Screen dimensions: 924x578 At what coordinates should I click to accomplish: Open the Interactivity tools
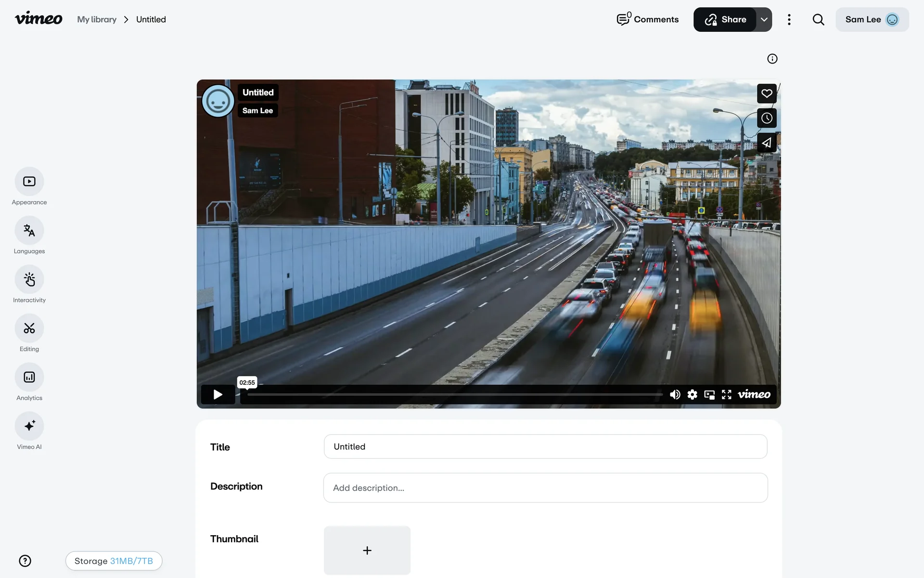(29, 279)
